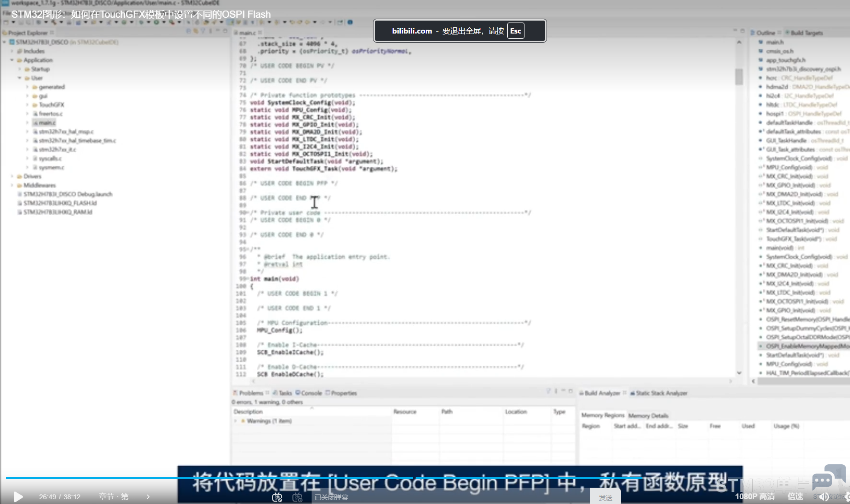The width and height of the screenshot is (850, 504).
Task: Open the 1080P 高清 quality selector
Action: pyautogui.click(x=755, y=496)
